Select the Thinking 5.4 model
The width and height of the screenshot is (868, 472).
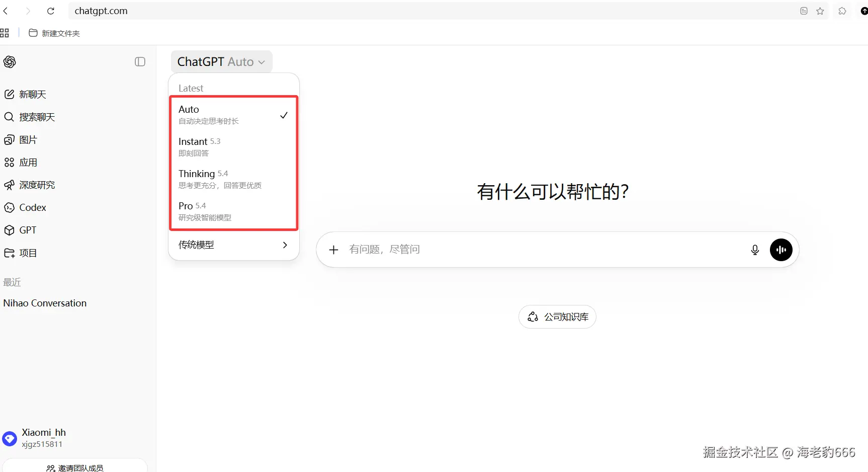[x=234, y=179]
